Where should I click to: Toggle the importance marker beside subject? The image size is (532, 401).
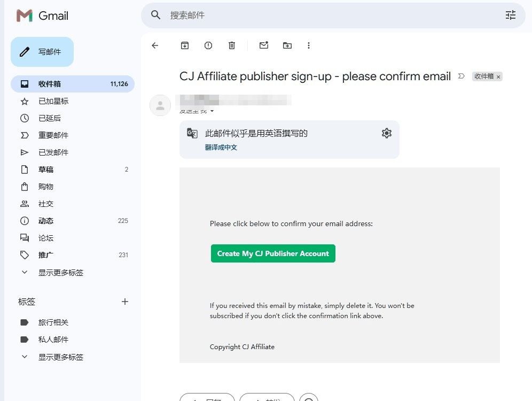point(461,76)
